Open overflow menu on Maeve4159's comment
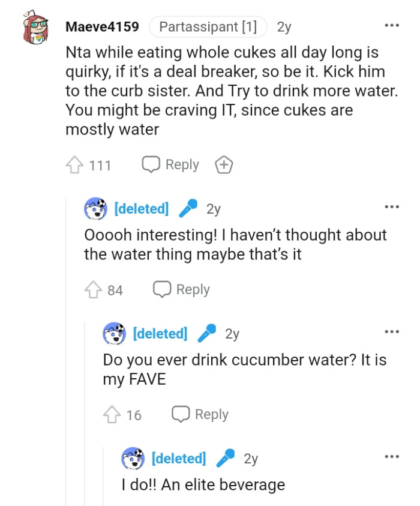Image resolution: width=420 pixels, height=506 pixels. (x=391, y=24)
